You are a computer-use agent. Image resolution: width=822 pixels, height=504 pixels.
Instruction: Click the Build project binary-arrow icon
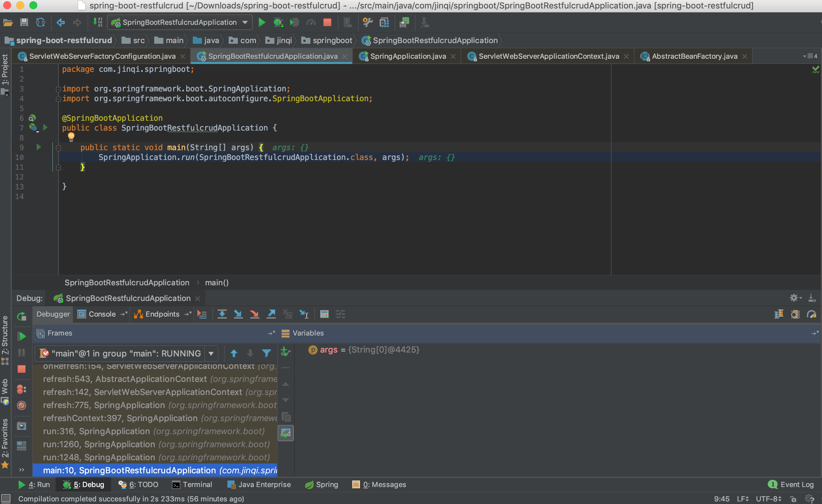[97, 22]
